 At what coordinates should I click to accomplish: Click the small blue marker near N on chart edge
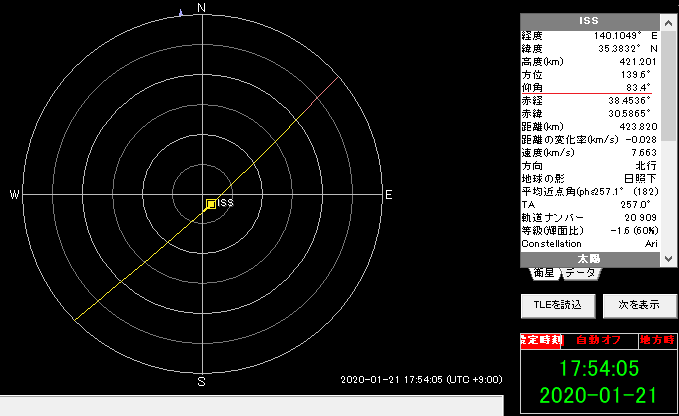(181, 13)
